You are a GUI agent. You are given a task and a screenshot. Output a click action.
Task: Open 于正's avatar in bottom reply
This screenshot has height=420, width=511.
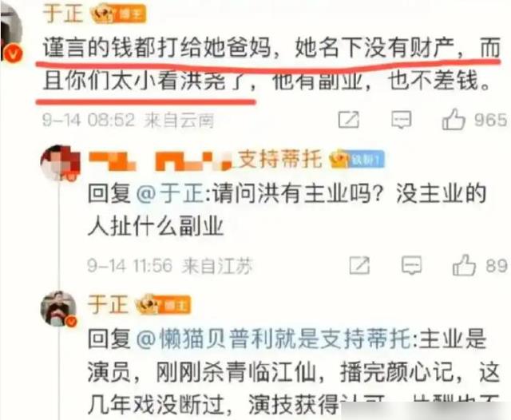(x=58, y=308)
